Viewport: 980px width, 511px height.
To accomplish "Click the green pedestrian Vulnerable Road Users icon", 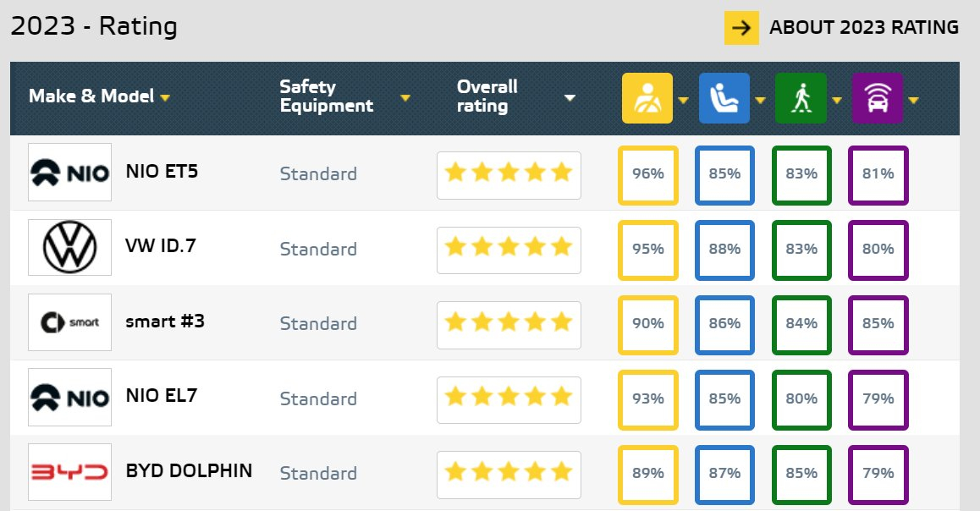I will 801,98.
